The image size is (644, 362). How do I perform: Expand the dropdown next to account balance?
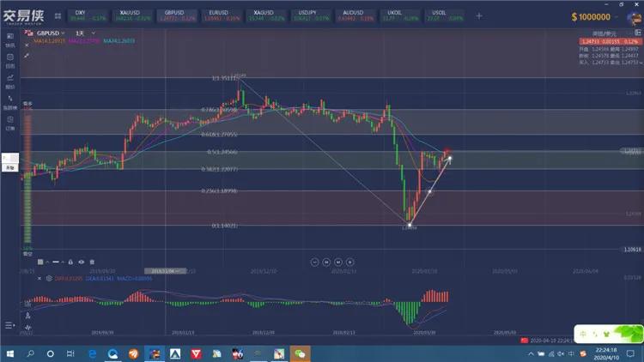pos(617,17)
